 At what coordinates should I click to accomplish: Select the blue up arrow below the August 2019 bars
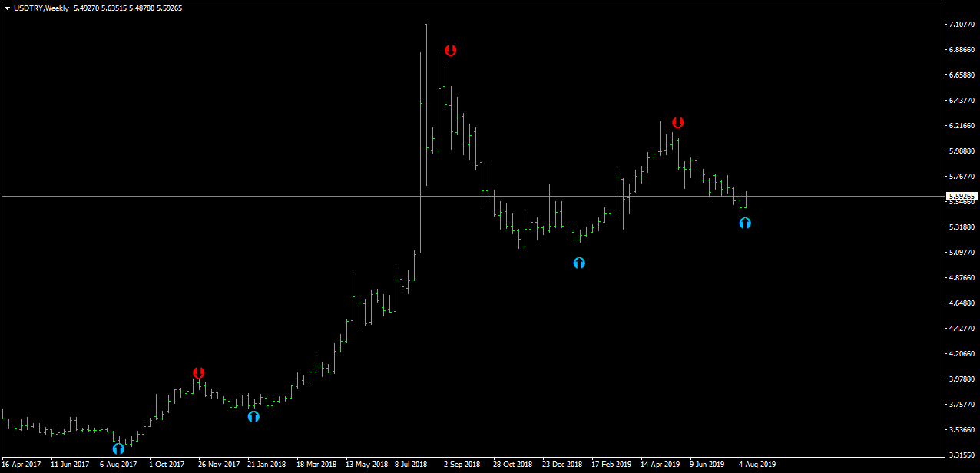[x=745, y=223]
